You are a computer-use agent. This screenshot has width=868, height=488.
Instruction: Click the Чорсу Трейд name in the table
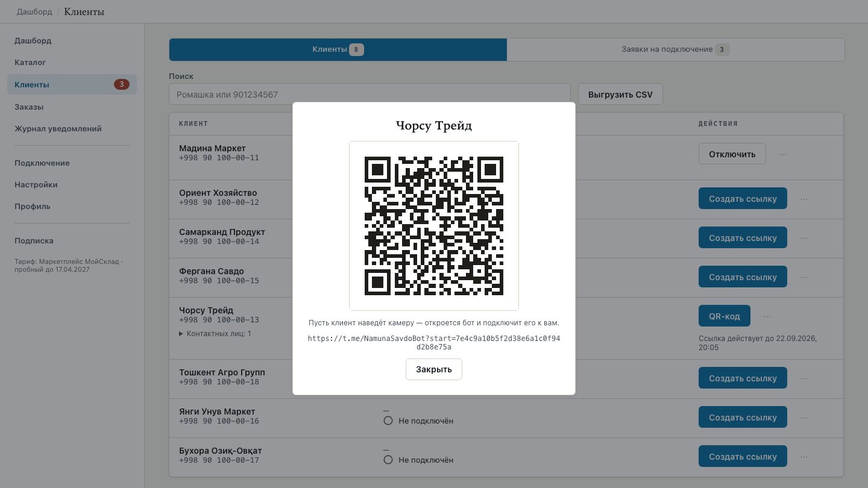click(x=206, y=310)
